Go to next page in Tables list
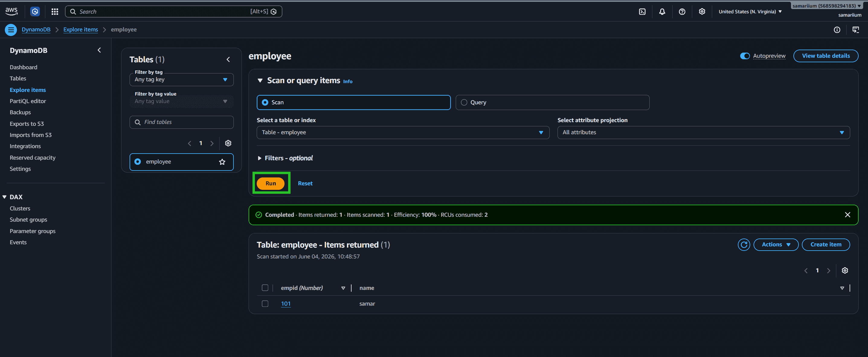 pyautogui.click(x=212, y=143)
